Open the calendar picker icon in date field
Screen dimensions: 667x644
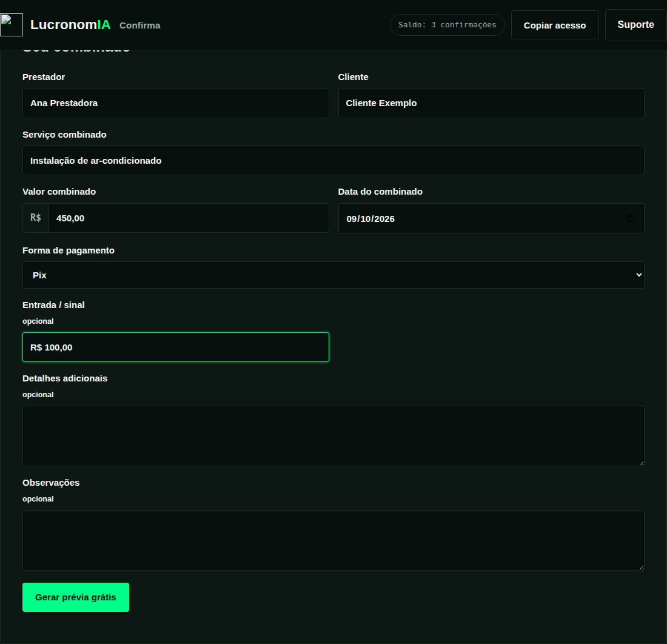pos(631,219)
